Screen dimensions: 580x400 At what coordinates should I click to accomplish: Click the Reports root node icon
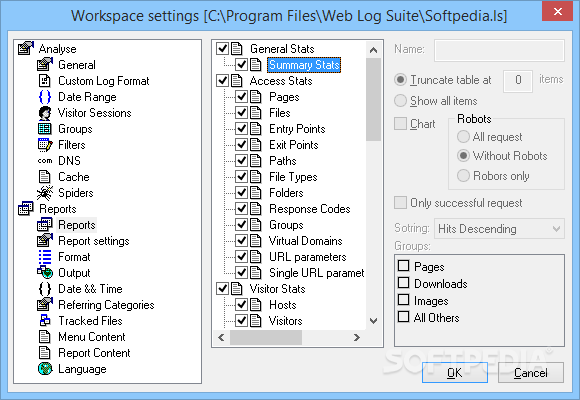tap(26, 209)
